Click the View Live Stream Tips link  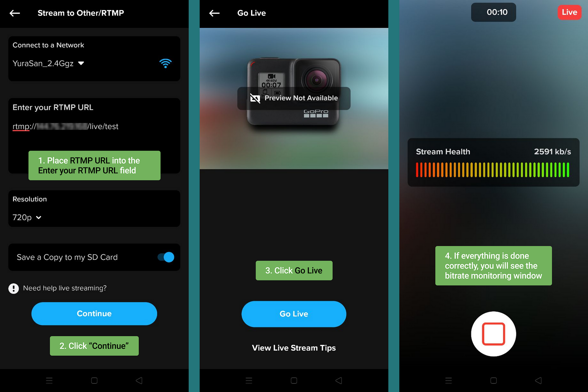(294, 347)
